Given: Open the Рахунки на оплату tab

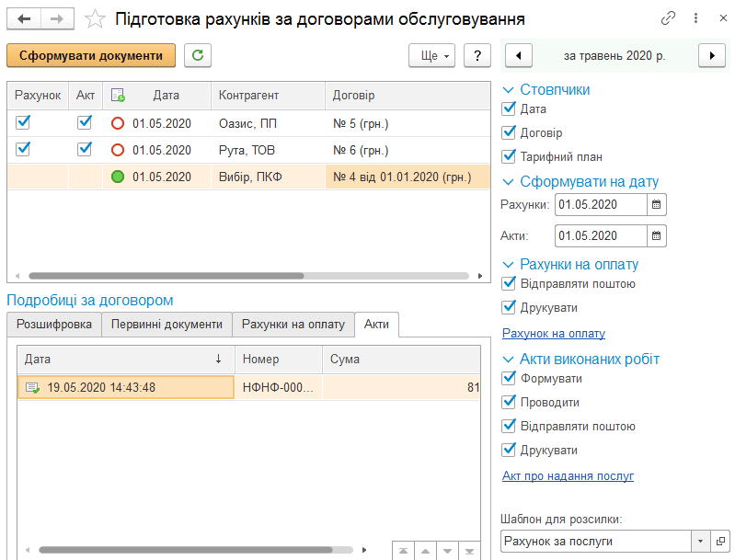Looking at the screenshot, I should pyautogui.click(x=293, y=325).
